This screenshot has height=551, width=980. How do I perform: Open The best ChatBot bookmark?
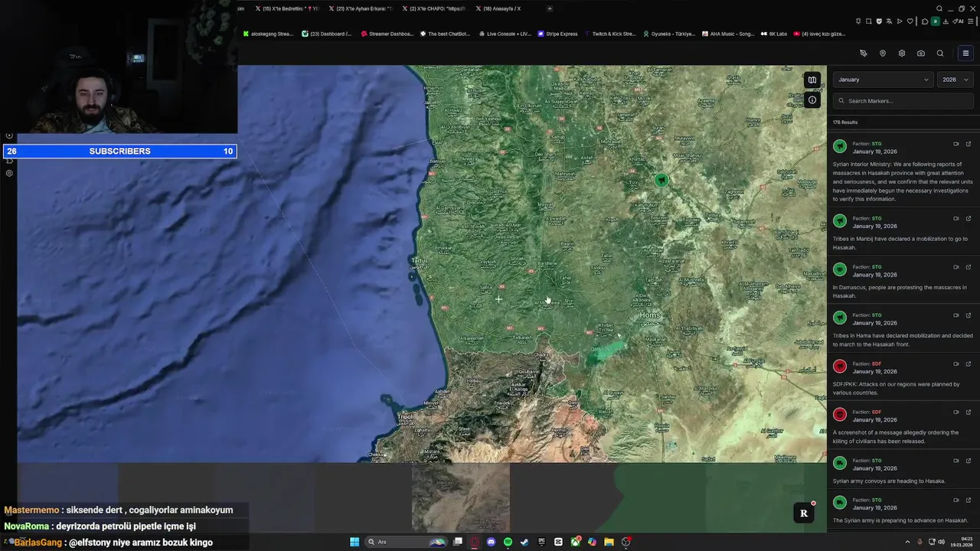coord(445,34)
